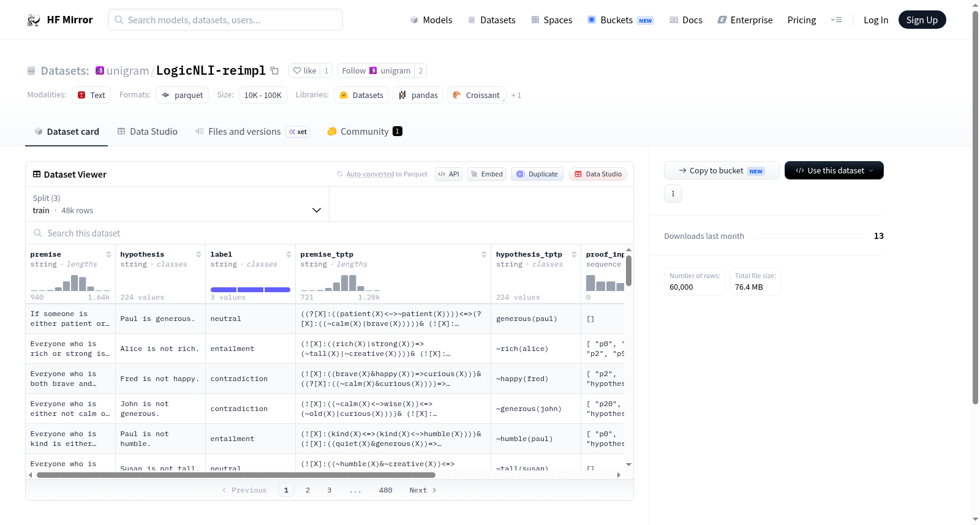The height and width of the screenshot is (525, 980).
Task: Open the unigram owner link
Action: click(x=127, y=70)
